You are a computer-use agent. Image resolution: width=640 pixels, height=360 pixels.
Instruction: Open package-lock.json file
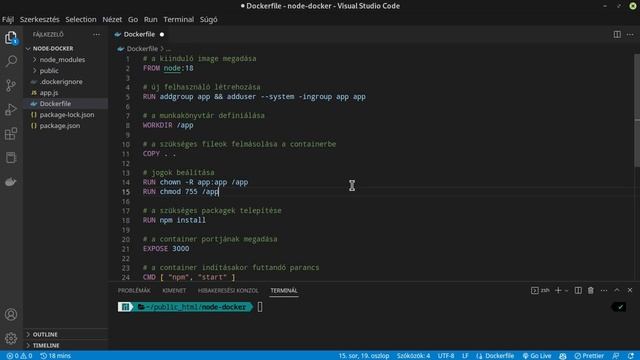tap(67, 115)
